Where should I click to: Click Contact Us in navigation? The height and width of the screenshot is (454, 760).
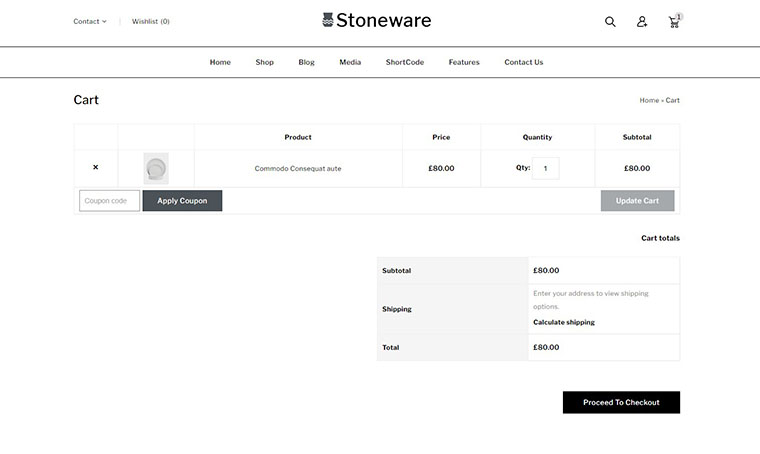pos(524,62)
